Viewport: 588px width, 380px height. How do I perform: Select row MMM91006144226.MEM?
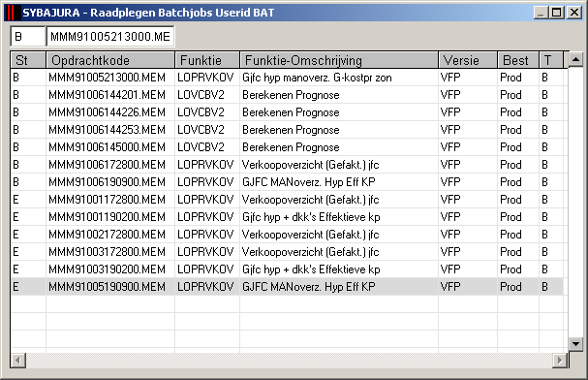tap(287, 112)
